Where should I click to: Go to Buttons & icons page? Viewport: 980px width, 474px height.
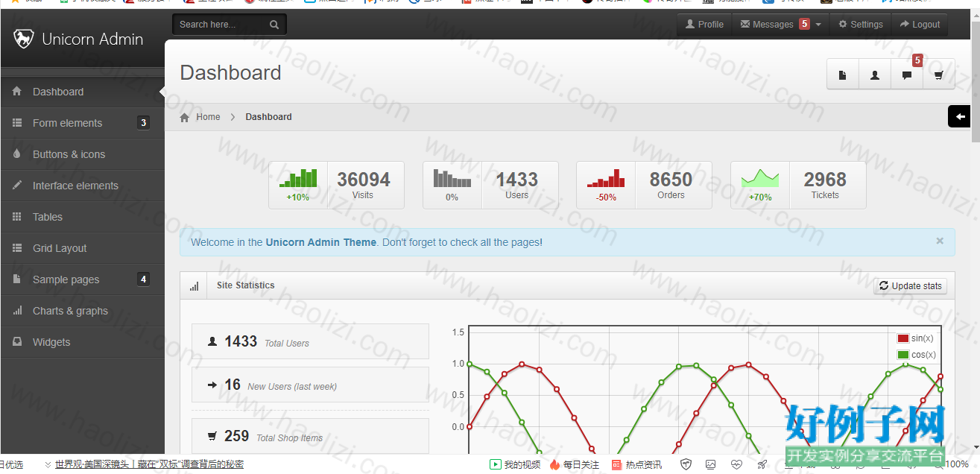pos(82,154)
